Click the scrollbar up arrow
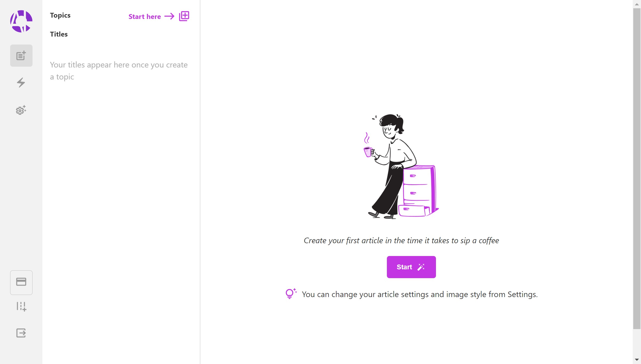Screen dimensions: 641x364 (637, 4)
